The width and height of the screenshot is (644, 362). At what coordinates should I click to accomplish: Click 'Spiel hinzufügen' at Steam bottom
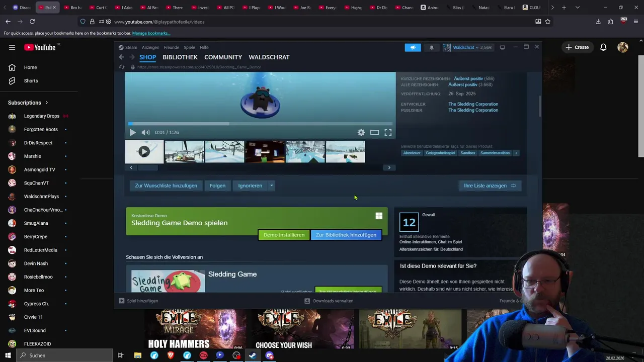138,301
